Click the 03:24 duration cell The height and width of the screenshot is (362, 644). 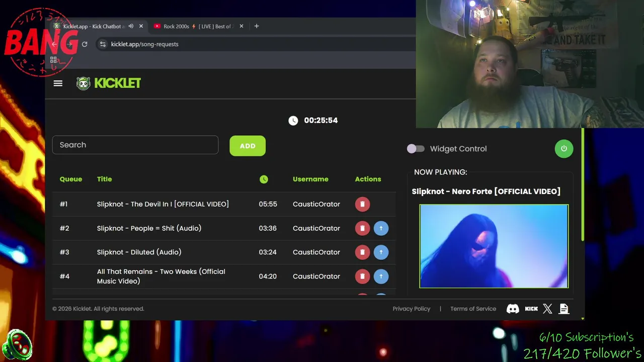pyautogui.click(x=268, y=252)
